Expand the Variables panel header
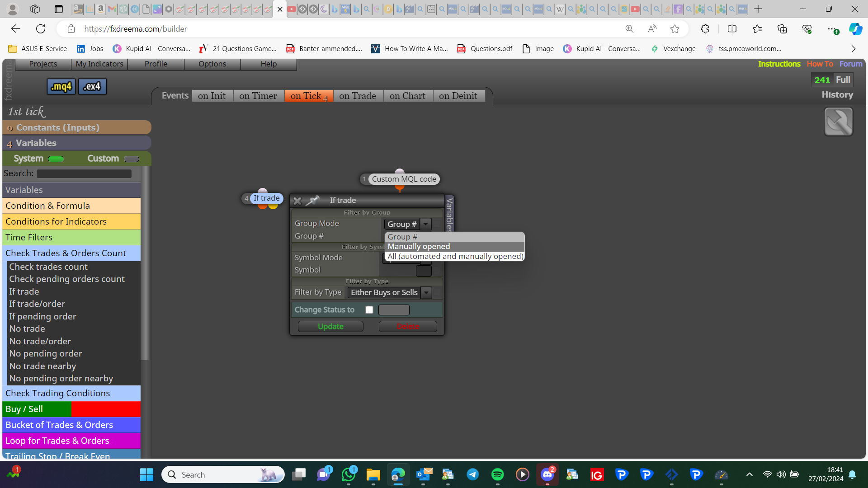 [77, 143]
